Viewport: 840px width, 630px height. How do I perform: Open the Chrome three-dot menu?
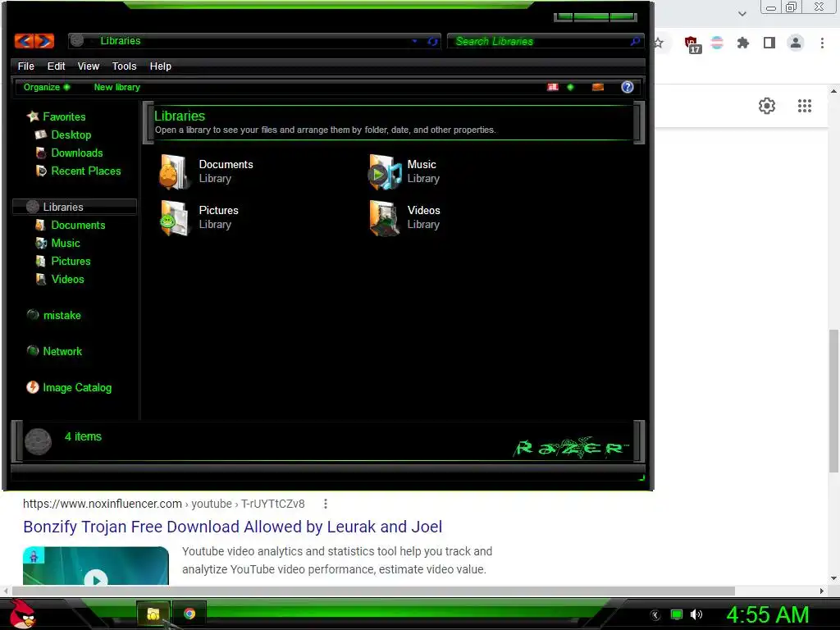click(x=822, y=43)
